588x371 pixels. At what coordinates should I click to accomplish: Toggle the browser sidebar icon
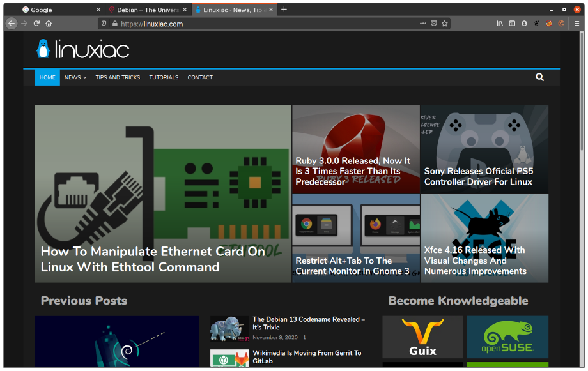click(512, 23)
